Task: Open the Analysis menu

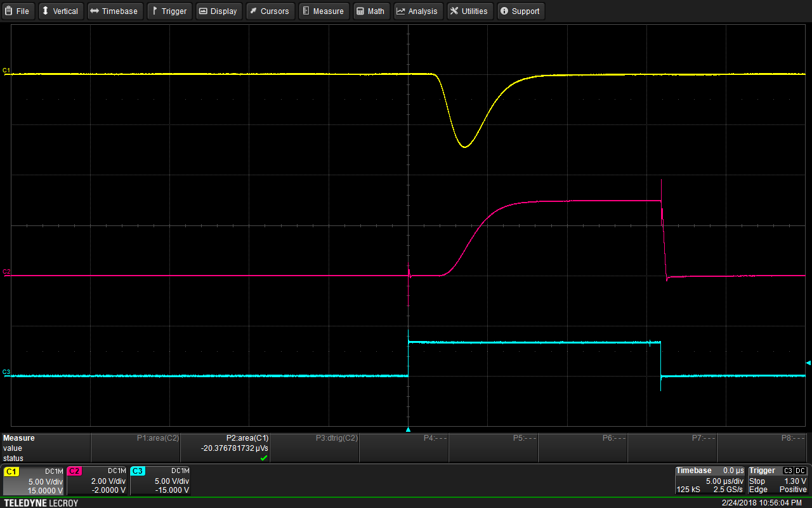Action: [417, 11]
